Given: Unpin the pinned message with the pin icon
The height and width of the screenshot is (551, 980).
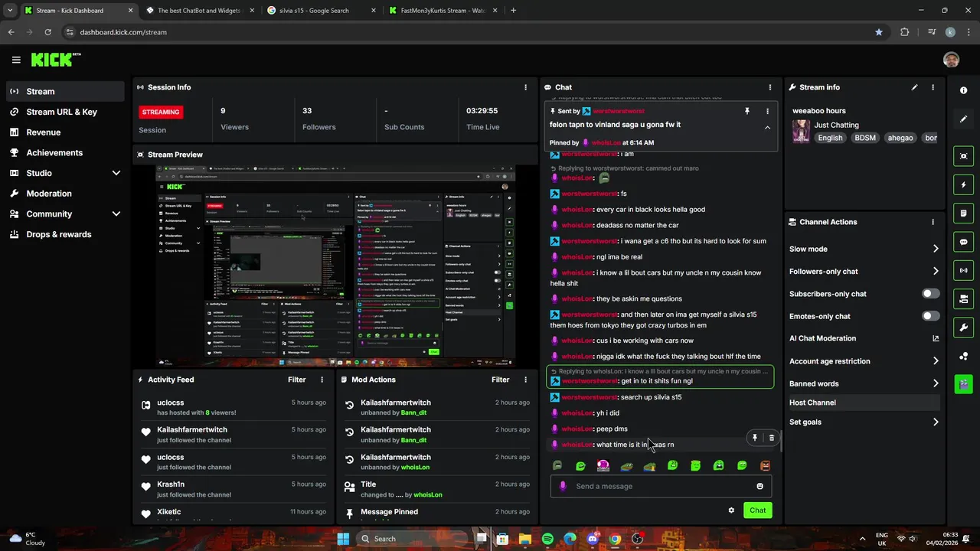Looking at the screenshot, I should (x=747, y=111).
